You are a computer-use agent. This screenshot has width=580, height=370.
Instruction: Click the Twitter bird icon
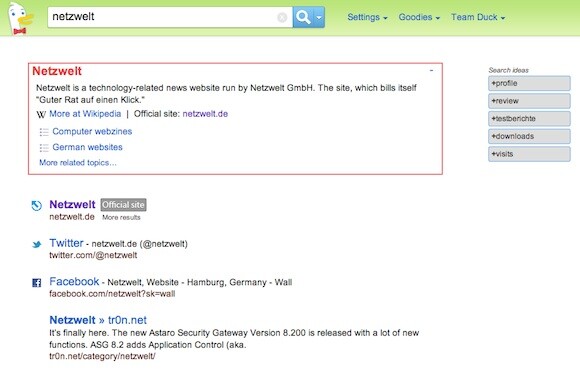[37, 244]
